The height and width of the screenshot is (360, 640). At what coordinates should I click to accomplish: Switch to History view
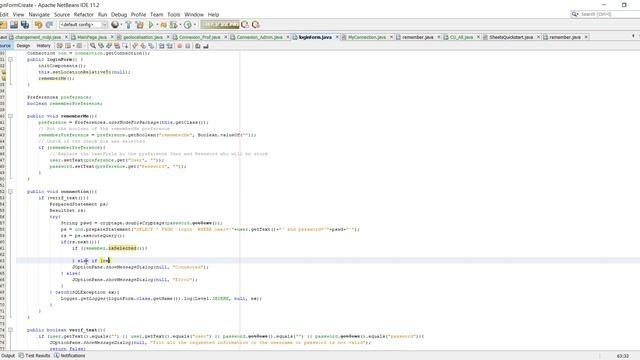pos(43,46)
